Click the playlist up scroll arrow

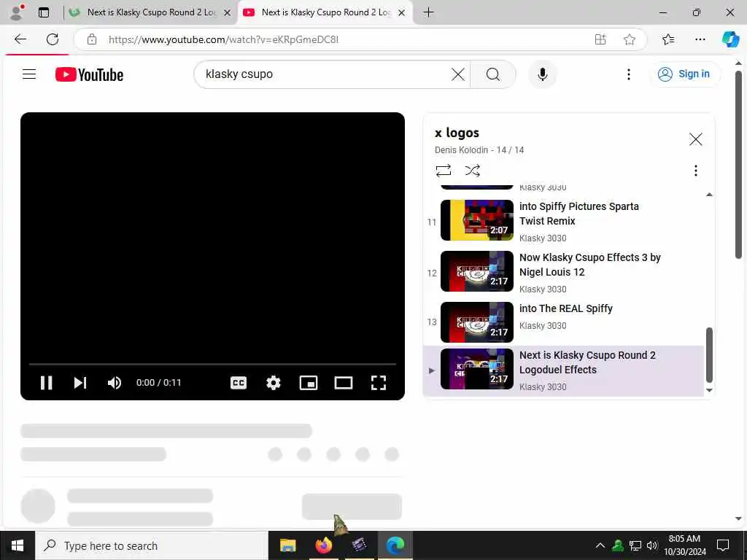point(709,194)
